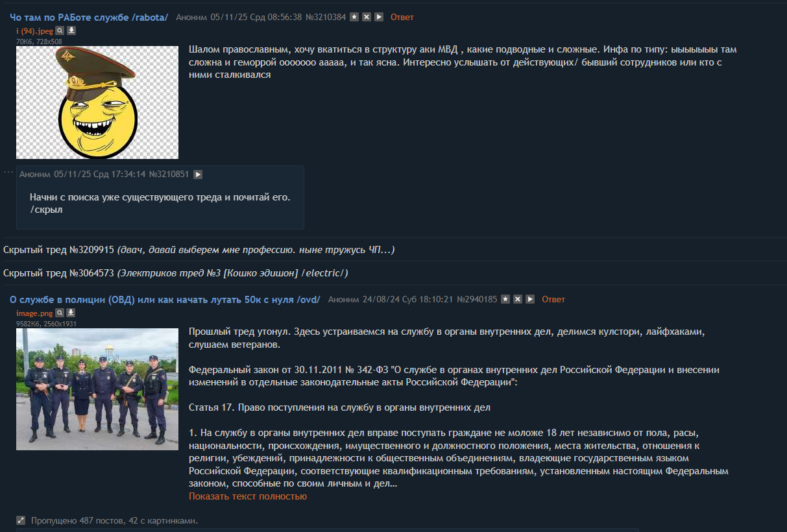Download image.png using the download icon
787x532 pixels.
[x=71, y=313]
